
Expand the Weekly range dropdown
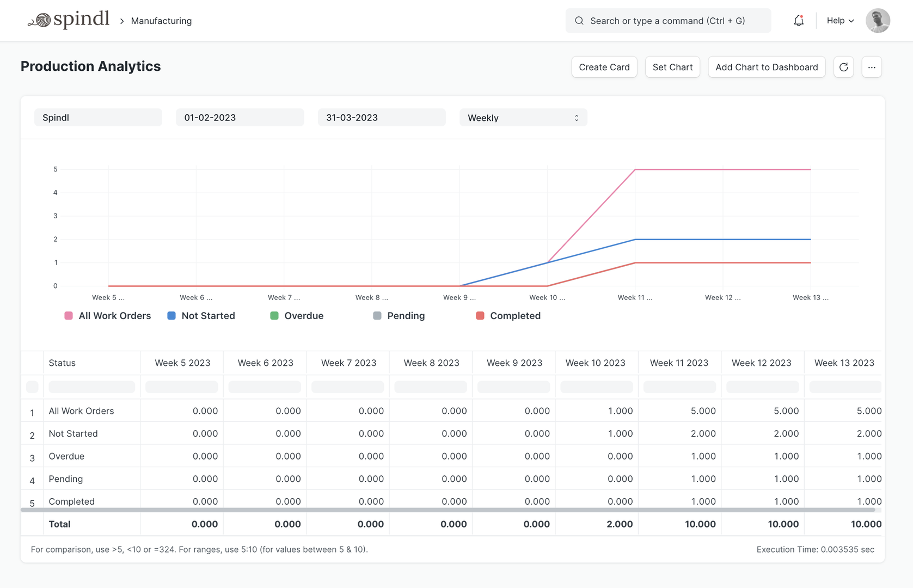(523, 118)
